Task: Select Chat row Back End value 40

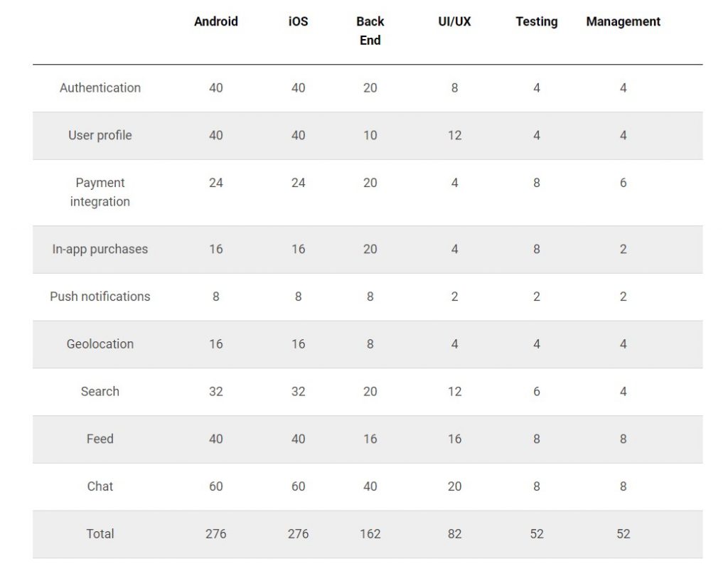Action: point(370,486)
